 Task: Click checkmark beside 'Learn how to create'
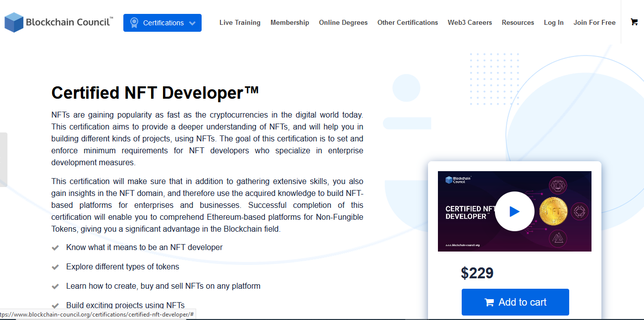(55, 286)
